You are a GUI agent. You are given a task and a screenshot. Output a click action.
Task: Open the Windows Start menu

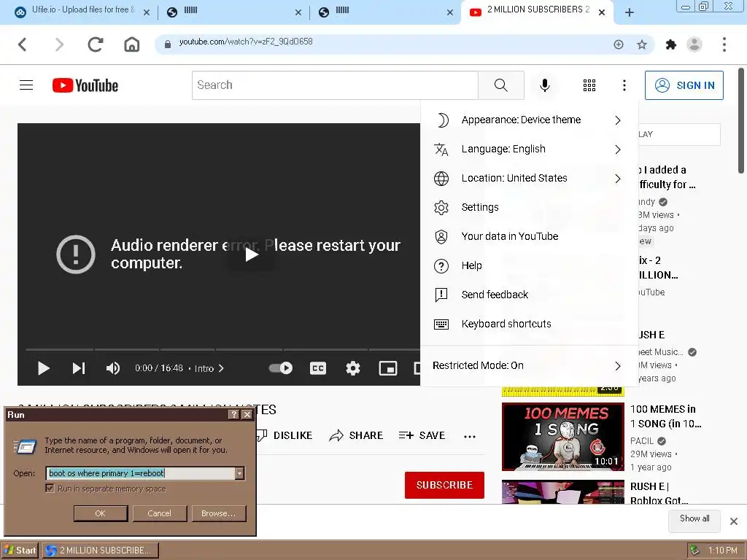tap(20, 551)
